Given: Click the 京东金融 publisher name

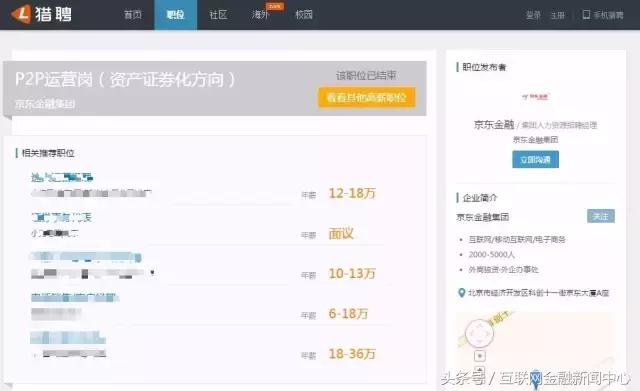Looking at the screenshot, I should tap(494, 124).
